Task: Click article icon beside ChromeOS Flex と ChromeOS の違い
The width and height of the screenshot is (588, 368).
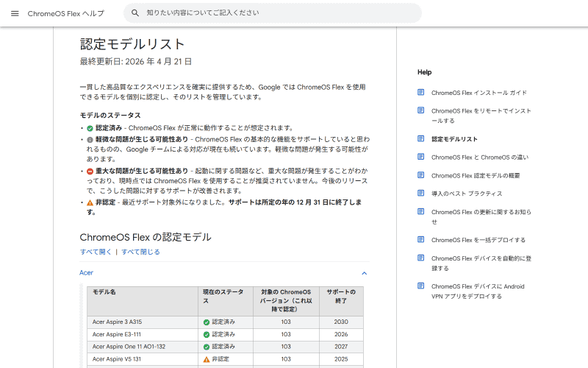Action: [x=420, y=157]
